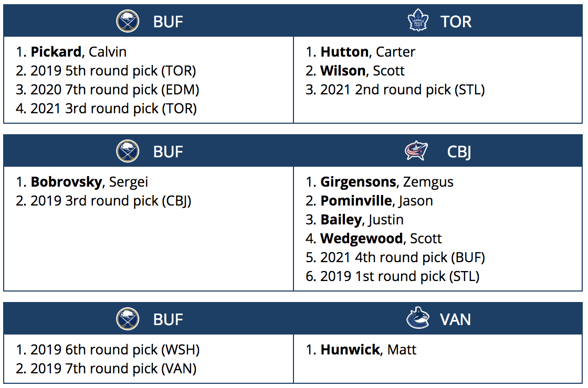588x388 pixels.
Task: Open Calvin Pickard's player entry
Action: (78, 52)
